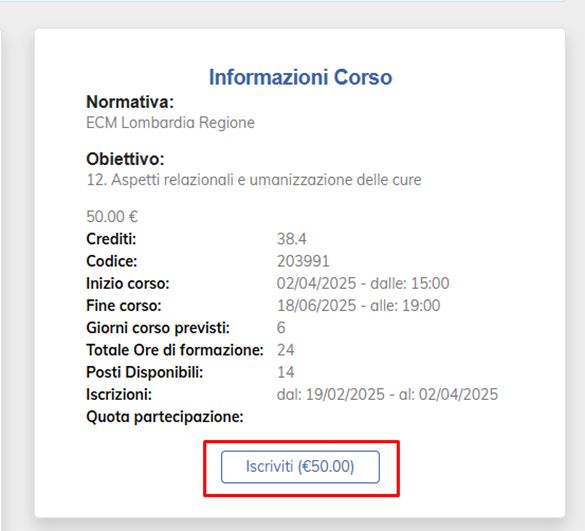Image resolution: width=585 pixels, height=531 pixels.
Task: Click the Iscriviti (€50.00) button
Action: 300,467
